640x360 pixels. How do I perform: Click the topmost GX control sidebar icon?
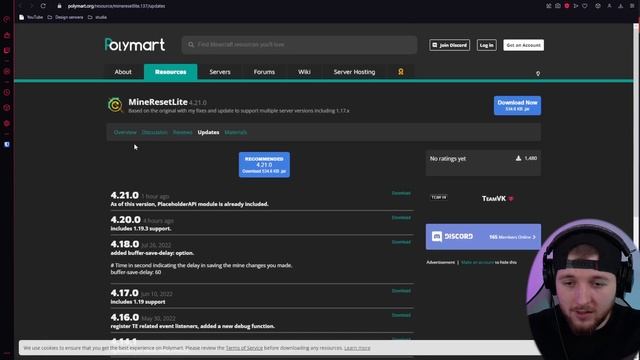coord(7,19)
